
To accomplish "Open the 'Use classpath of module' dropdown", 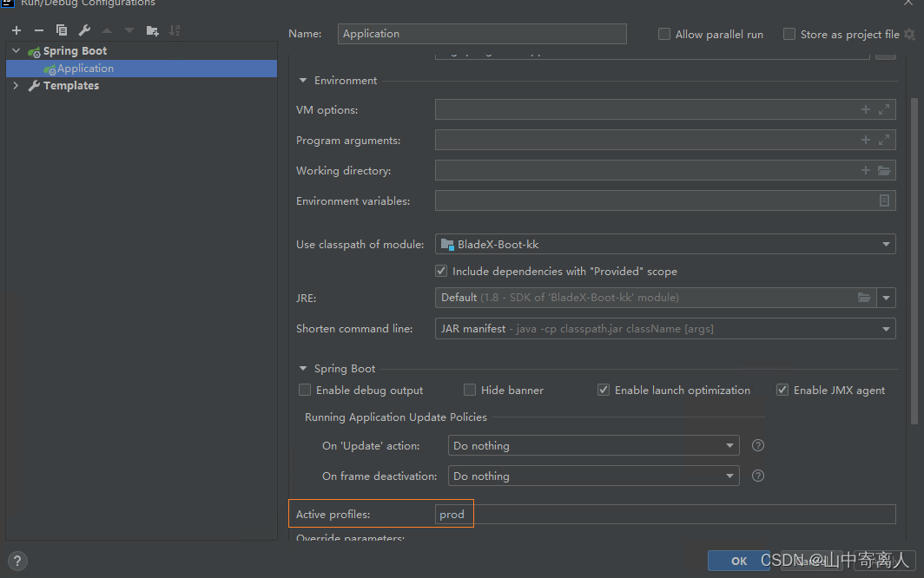I will coord(884,244).
